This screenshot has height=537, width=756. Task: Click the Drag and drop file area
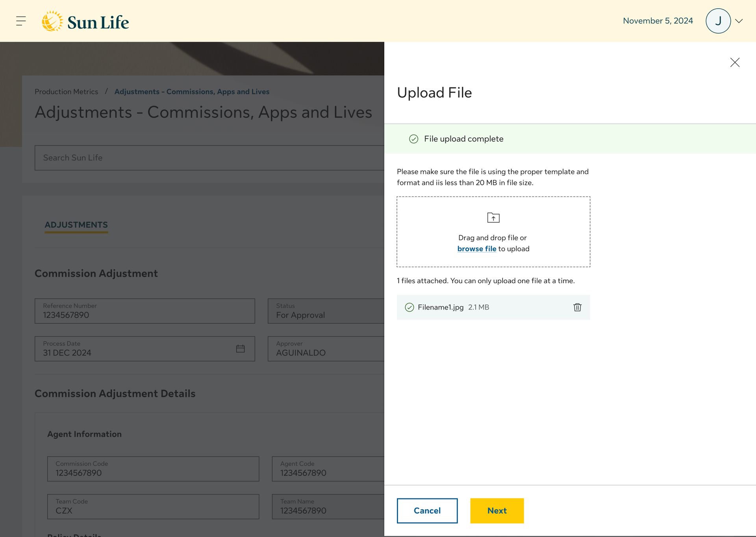click(493, 232)
